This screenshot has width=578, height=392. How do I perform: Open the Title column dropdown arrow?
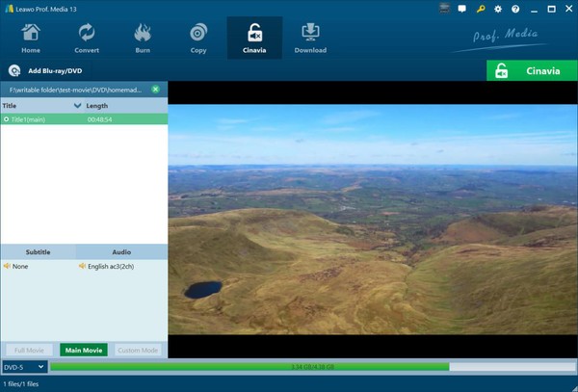coord(77,106)
